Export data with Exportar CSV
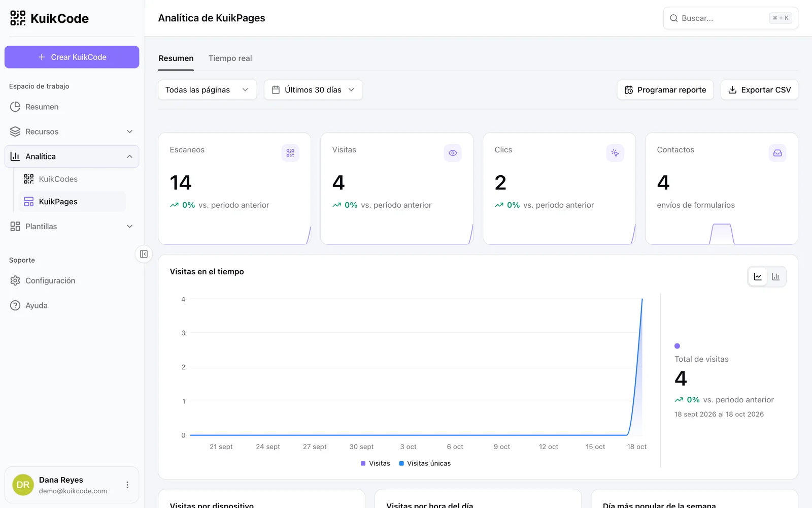Image resolution: width=812 pixels, height=508 pixels. tap(759, 90)
